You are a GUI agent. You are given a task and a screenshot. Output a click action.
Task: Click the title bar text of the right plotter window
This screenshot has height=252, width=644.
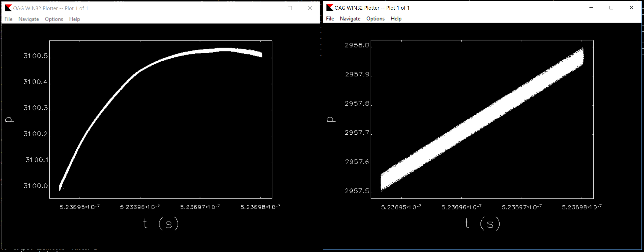pos(372,8)
